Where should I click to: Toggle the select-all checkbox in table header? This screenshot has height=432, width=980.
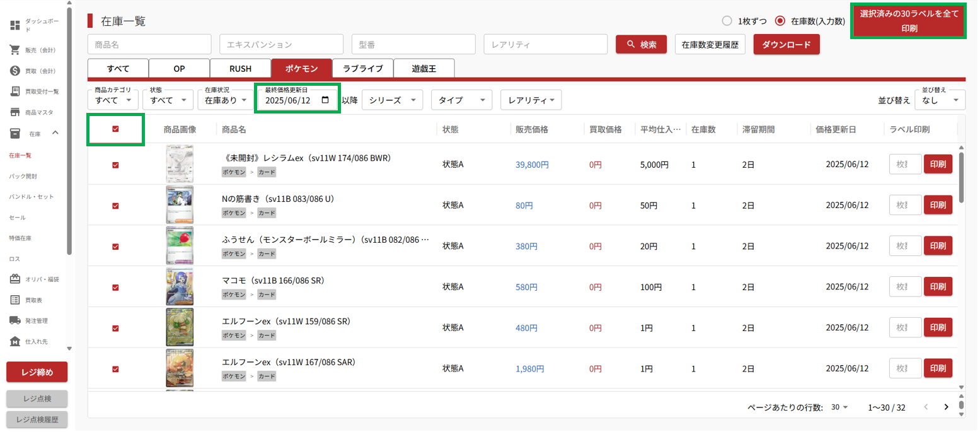coord(115,129)
